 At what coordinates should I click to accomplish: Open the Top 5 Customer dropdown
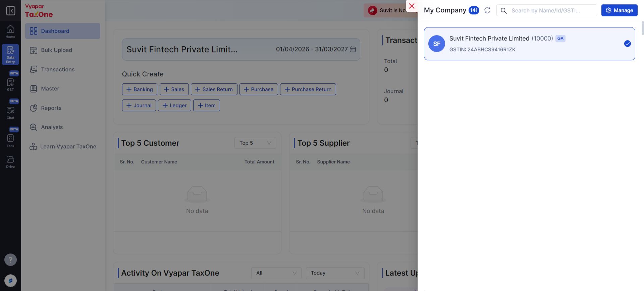(x=255, y=143)
